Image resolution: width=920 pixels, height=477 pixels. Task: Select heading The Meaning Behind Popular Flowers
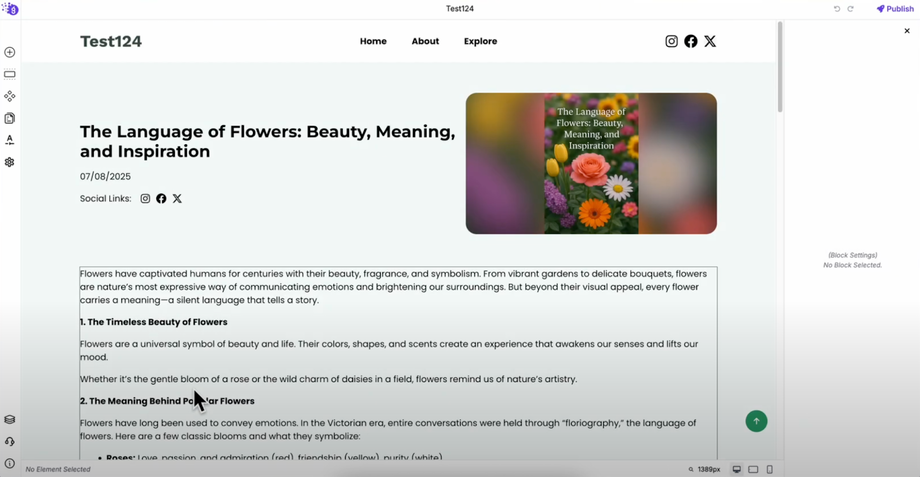tap(167, 401)
